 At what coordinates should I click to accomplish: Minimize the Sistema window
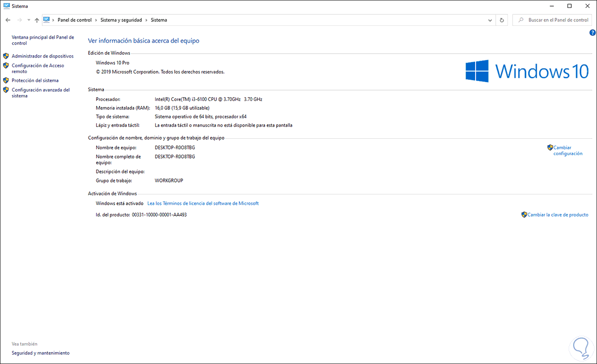(x=552, y=6)
